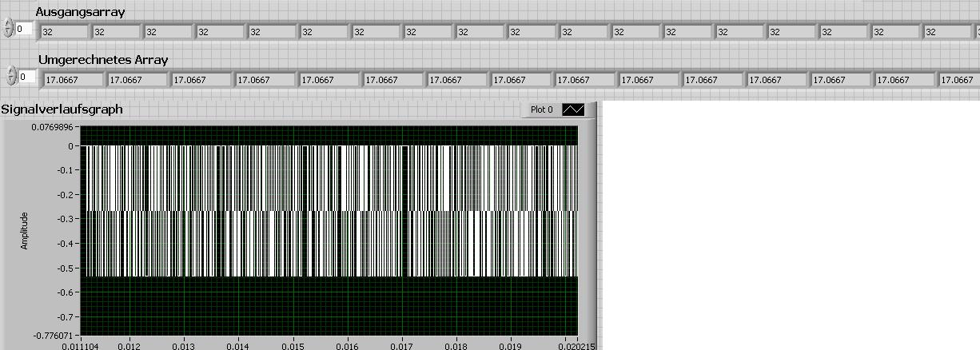Click the x-axis marker 0.018
This screenshot has width=980, height=350.
pyautogui.click(x=456, y=346)
